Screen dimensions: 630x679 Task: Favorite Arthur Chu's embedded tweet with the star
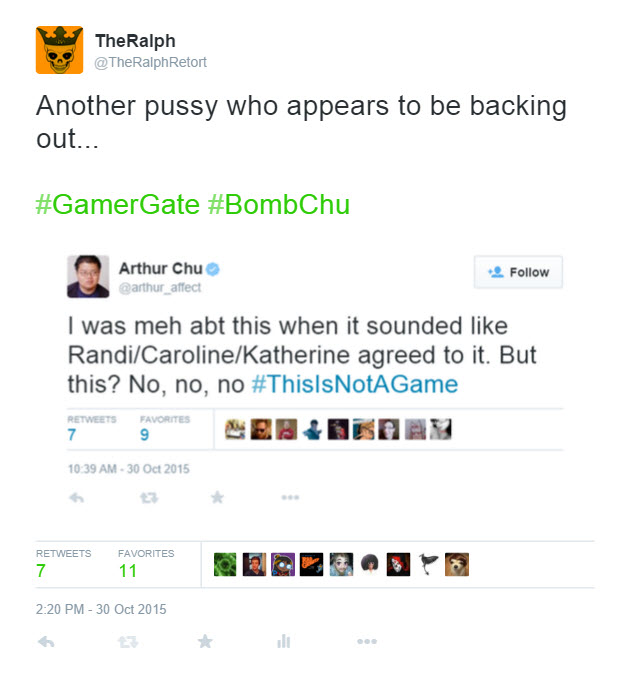tap(217, 498)
